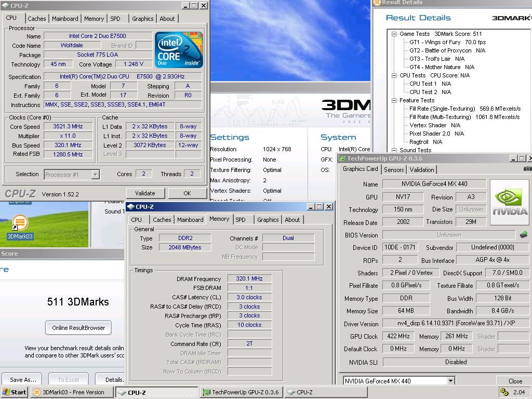Click the system tray icon beside clock
532x399 pixels.
(x=504, y=392)
